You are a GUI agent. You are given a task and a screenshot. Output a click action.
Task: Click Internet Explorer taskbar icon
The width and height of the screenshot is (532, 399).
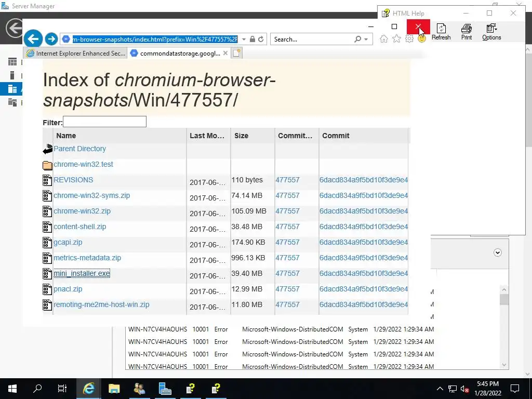coord(88,389)
